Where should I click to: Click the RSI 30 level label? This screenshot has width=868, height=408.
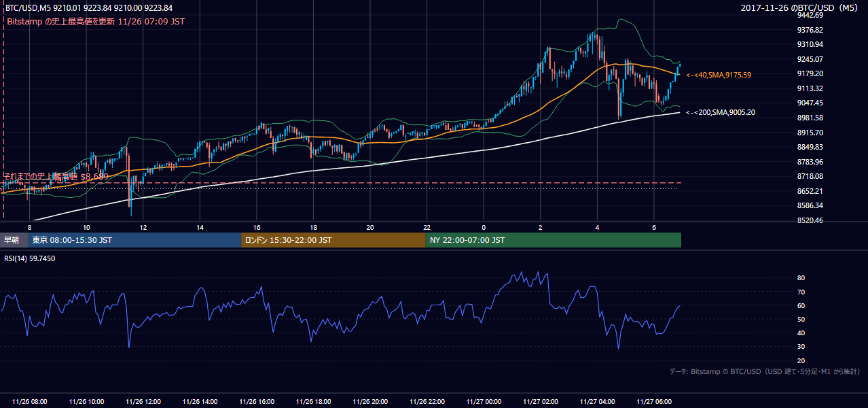pos(801,347)
